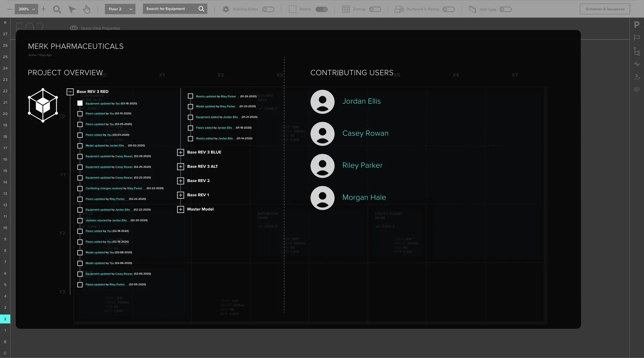The width and height of the screenshot is (644, 358).
Task: Click the Wall Type icon
Action: pos(473,9)
